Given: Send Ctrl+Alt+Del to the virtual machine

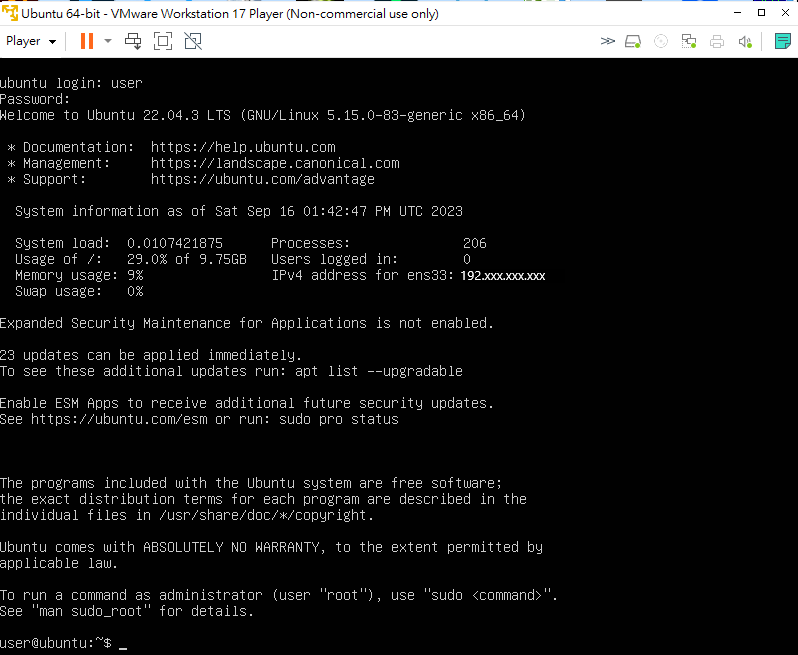Looking at the screenshot, I should click(133, 41).
